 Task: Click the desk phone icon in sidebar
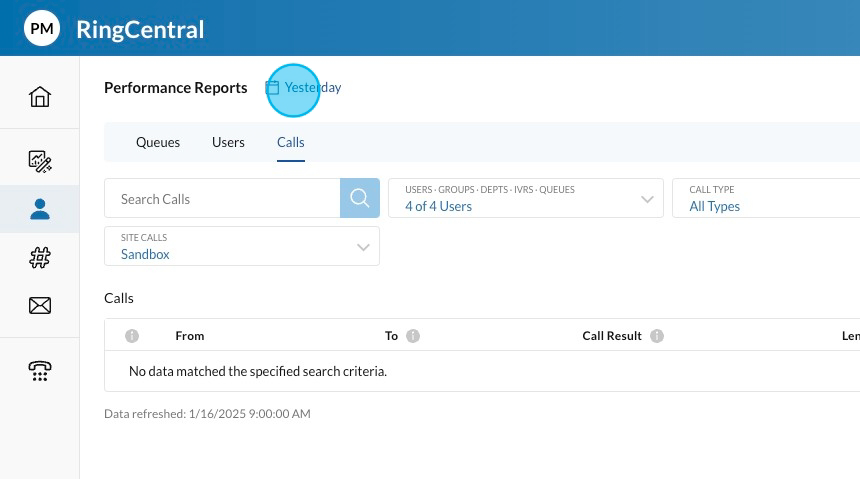point(40,371)
